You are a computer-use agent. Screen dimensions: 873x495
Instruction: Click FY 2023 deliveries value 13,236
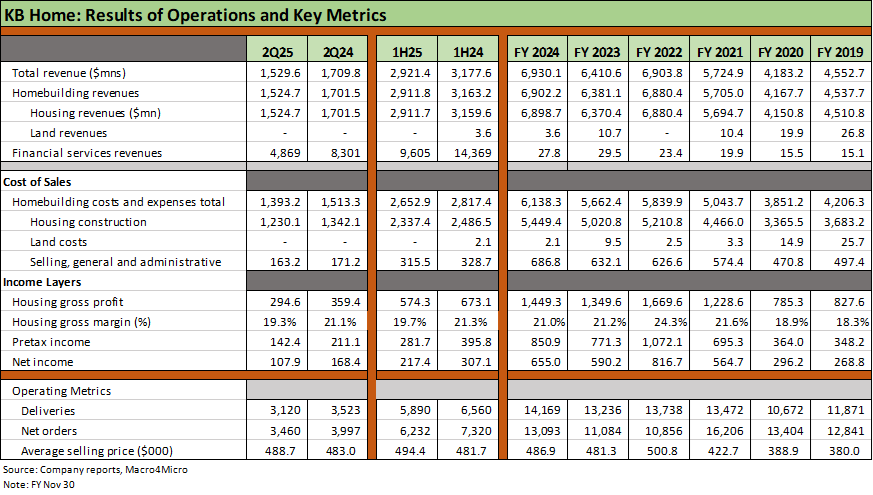602,410
